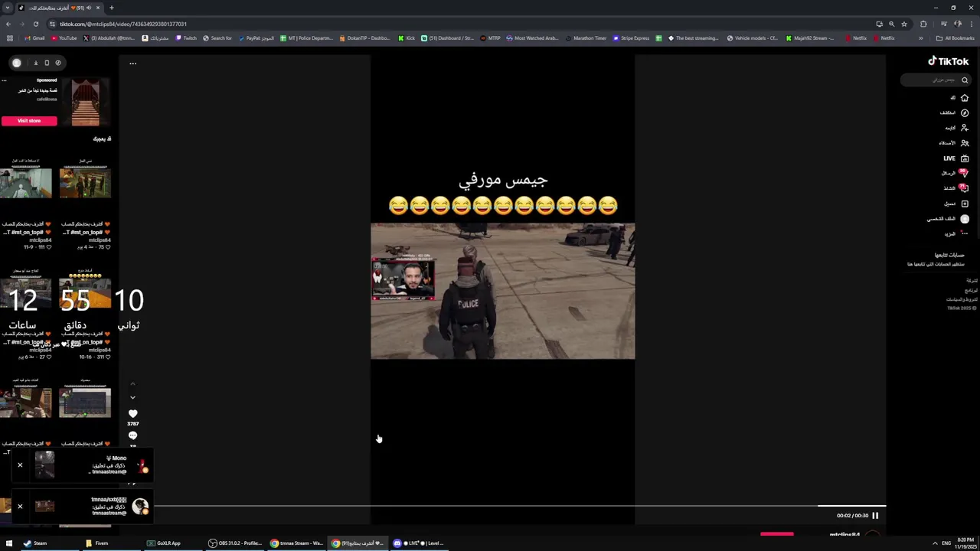Go back in browser history

click(x=9, y=24)
